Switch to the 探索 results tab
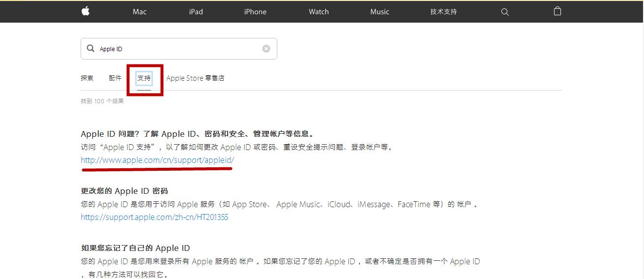Viewport: 644px width, 279px height. (x=87, y=78)
